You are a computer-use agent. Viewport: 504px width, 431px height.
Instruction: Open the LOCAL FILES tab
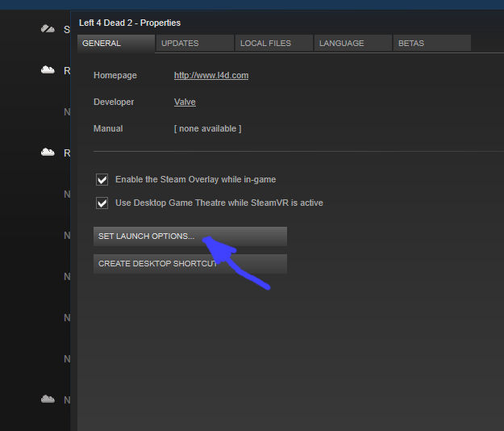[x=274, y=43]
